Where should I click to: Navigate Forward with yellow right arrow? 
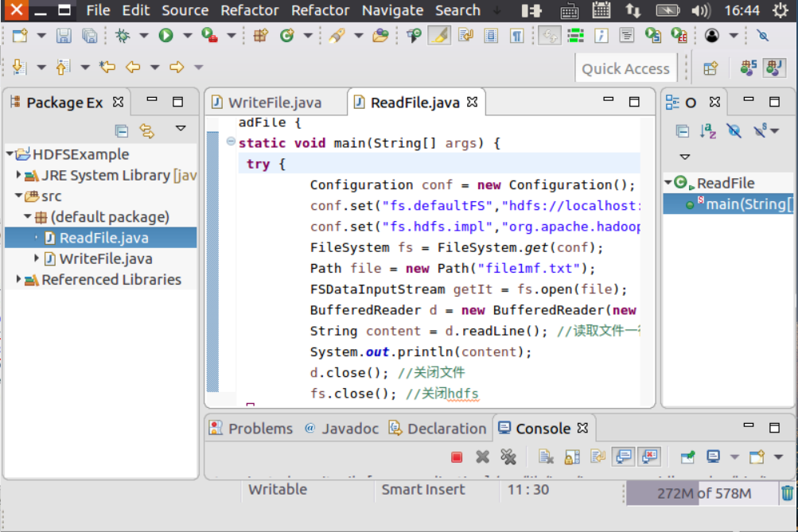point(177,67)
